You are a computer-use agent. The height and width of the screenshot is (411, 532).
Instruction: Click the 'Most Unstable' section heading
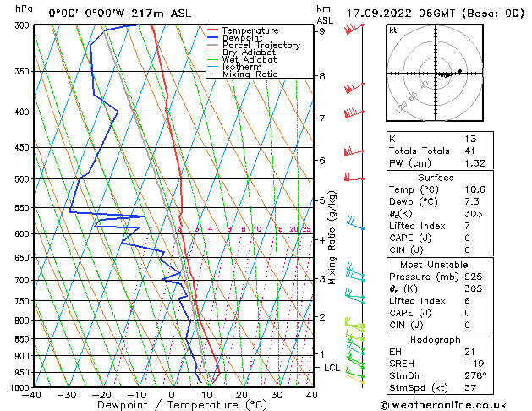coord(434,265)
